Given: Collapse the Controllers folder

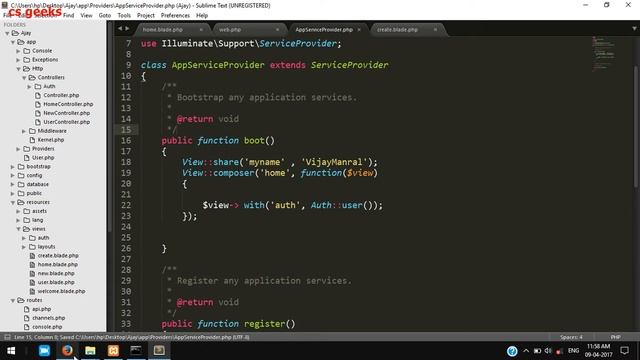Looking at the screenshot, I should pos(24,78).
